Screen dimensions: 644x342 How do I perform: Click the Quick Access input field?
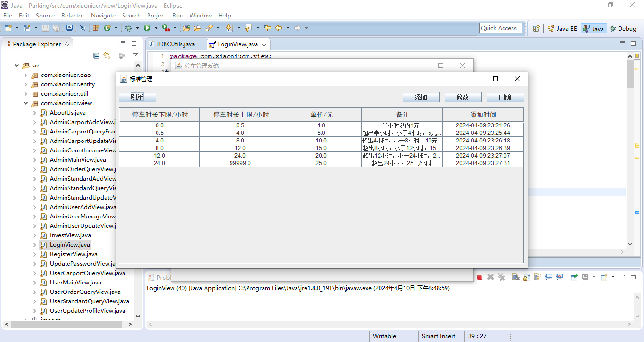point(501,28)
